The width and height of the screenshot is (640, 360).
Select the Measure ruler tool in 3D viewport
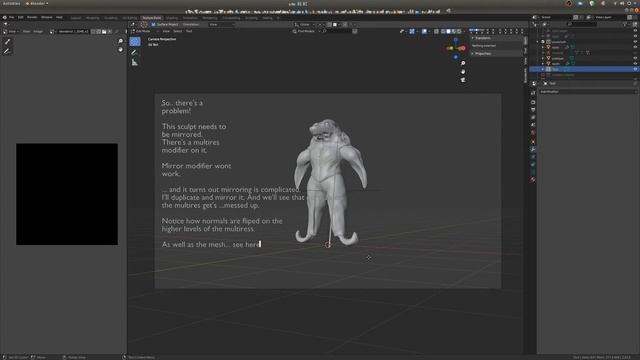[x=135, y=62]
